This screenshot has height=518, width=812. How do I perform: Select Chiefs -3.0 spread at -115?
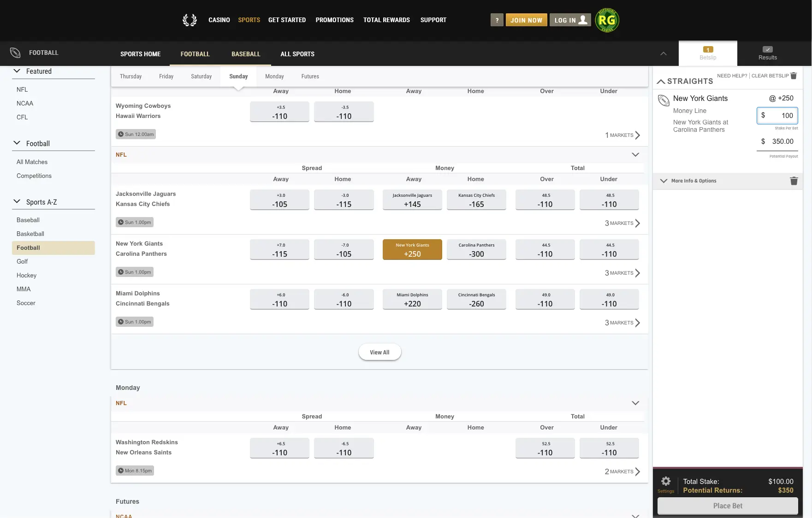pyautogui.click(x=344, y=200)
